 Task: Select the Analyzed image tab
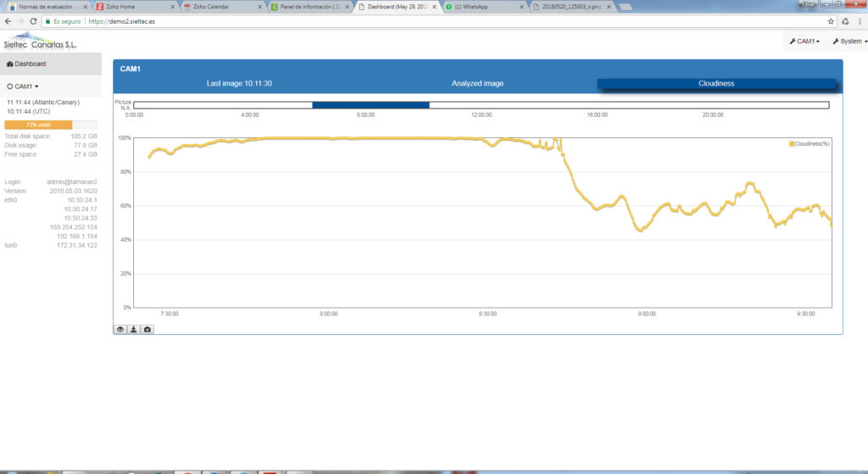point(477,84)
